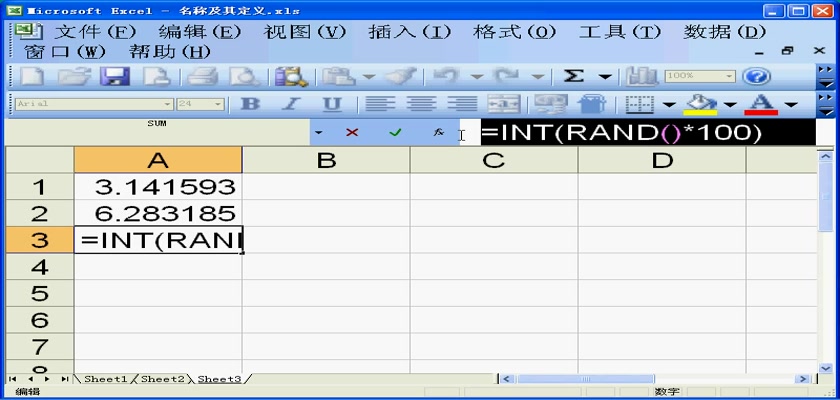Screen dimensions: 840x400
Task: Click the Insert Function fx icon
Action: (x=438, y=132)
